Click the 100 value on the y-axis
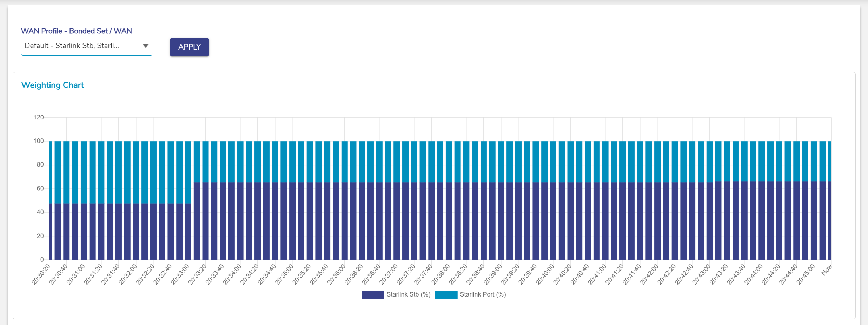This screenshot has height=325, width=868. 39,141
